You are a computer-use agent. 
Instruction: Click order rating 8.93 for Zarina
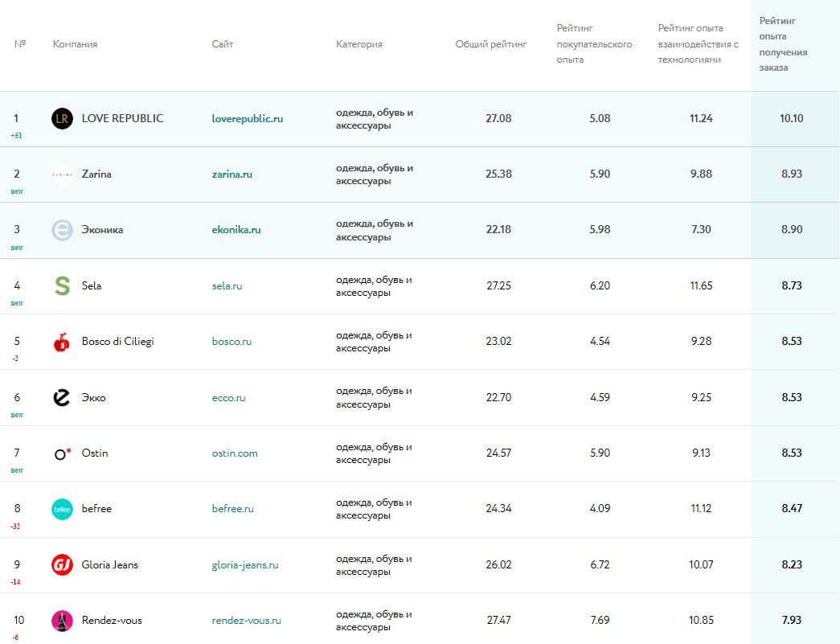pos(792,174)
